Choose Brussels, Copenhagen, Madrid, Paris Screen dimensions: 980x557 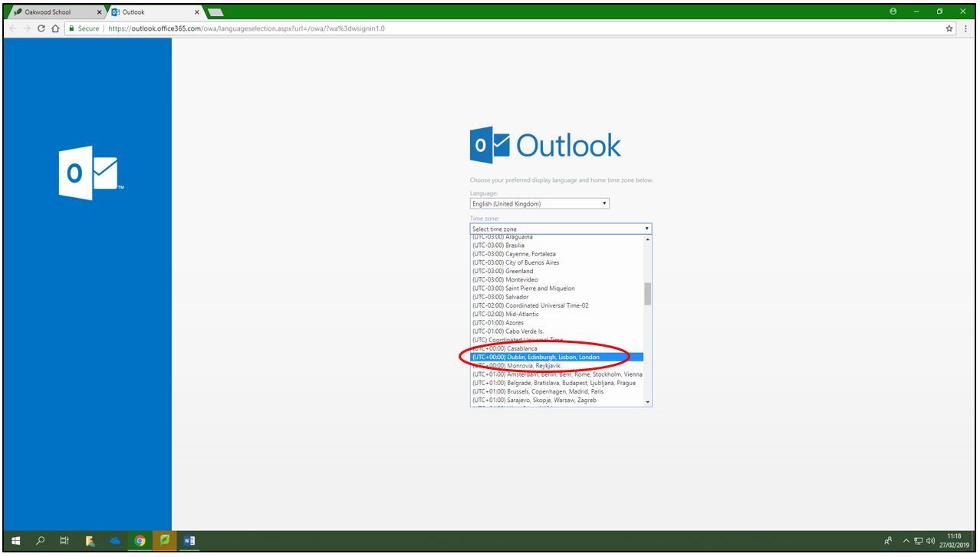click(557, 391)
